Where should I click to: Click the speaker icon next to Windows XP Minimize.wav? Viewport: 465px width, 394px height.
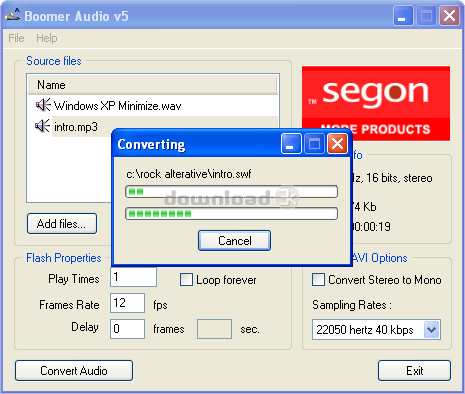tap(43, 105)
